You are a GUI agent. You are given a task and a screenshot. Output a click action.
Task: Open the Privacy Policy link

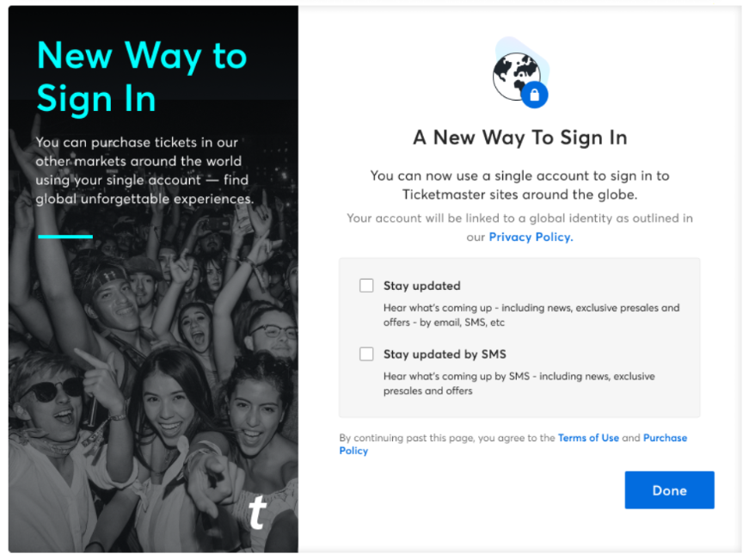tap(531, 237)
